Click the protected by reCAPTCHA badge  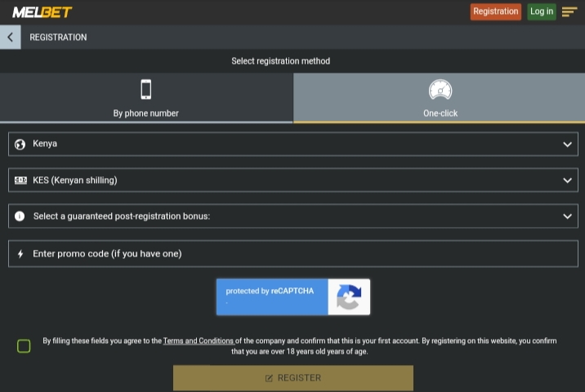click(x=293, y=297)
